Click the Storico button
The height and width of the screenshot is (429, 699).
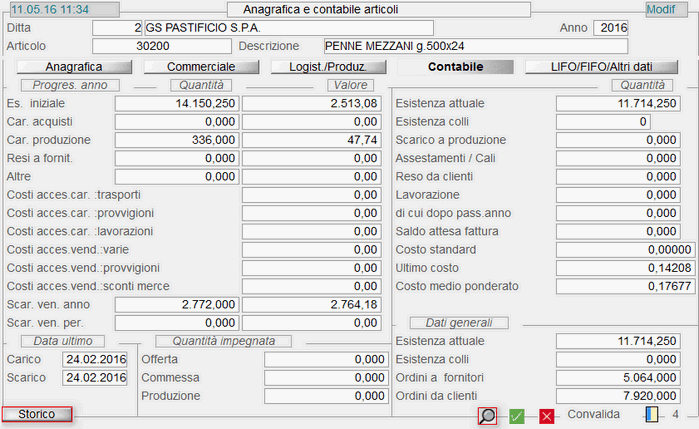click(37, 414)
